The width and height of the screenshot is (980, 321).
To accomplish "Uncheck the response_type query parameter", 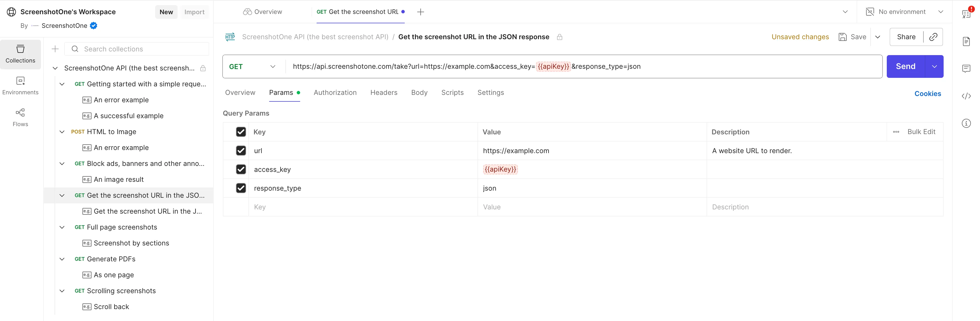I will pos(241,188).
